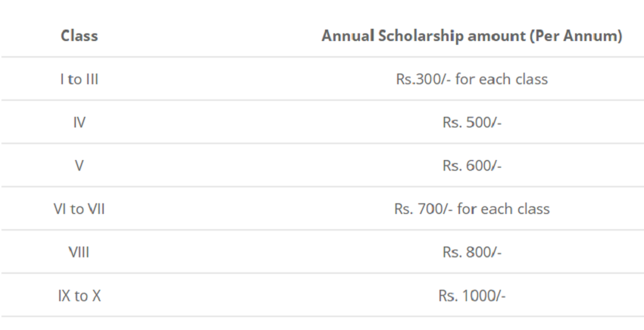Click the 'VI to VII' class cell
Screen dimensions: 644x330
tap(79, 209)
